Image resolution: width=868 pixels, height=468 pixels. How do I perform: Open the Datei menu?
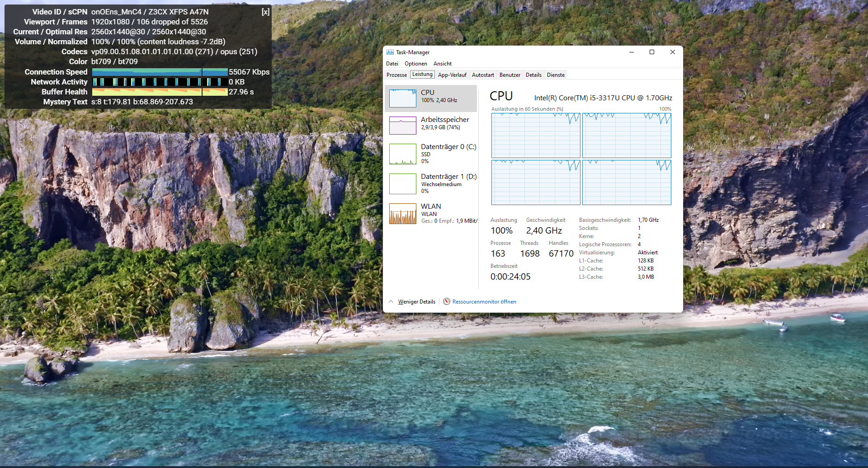click(x=392, y=64)
